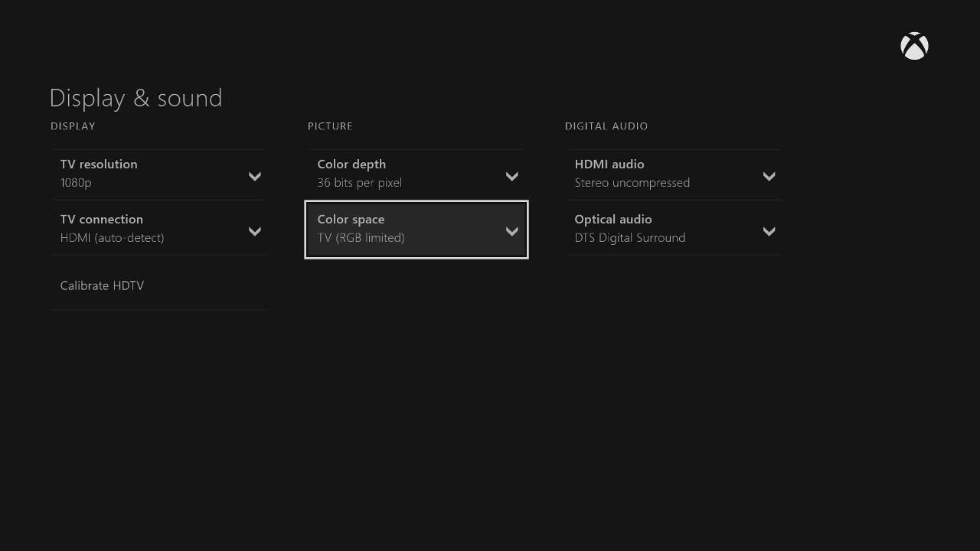Click the 1080p resolution value
Image resolution: width=980 pixels, height=551 pixels.
click(76, 183)
